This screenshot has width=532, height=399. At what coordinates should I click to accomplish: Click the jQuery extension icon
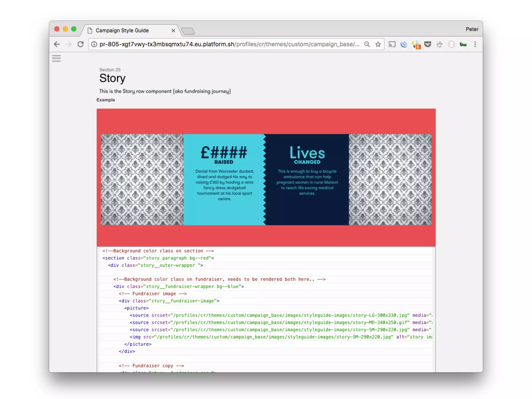[404, 44]
